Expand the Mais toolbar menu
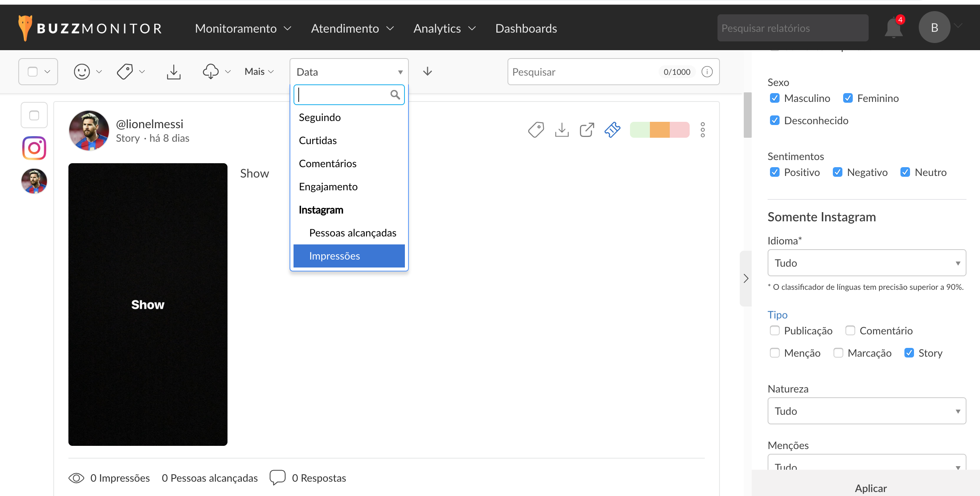This screenshot has height=496, width=980. point(259,72)
